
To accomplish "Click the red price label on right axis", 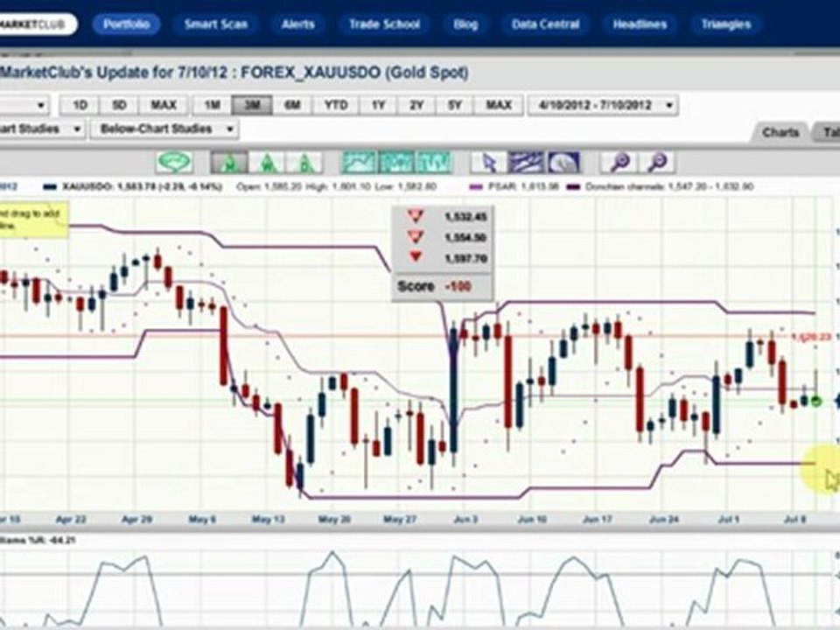I will point(813,336).
